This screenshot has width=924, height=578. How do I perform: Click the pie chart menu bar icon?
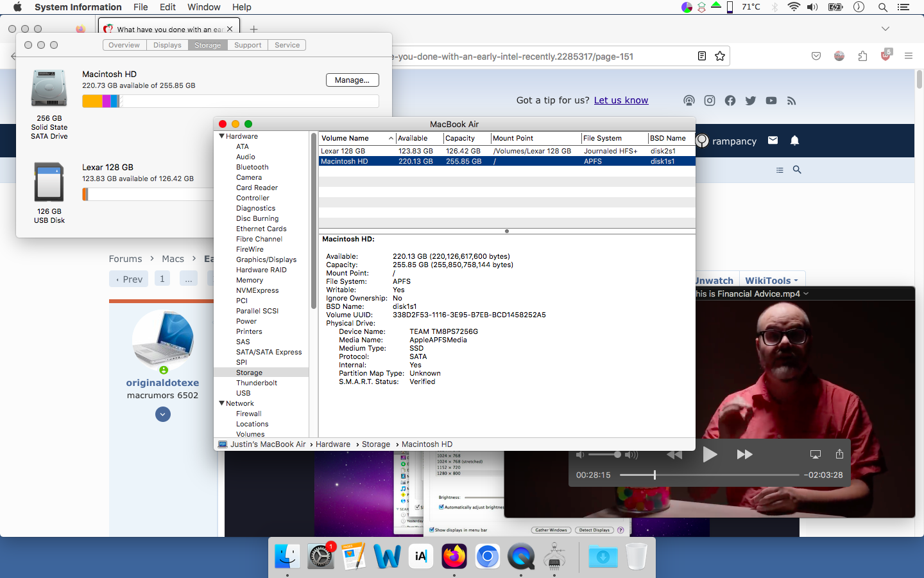pos(687,7)
